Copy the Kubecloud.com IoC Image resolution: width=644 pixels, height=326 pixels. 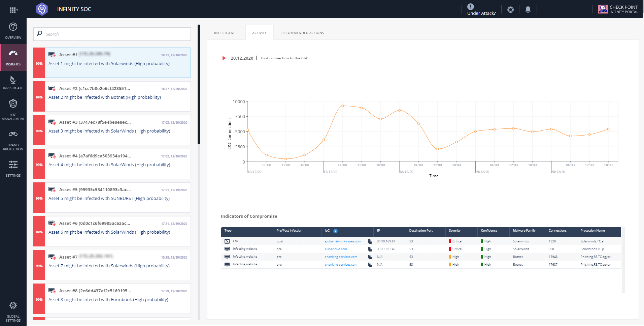click(370, 249)
